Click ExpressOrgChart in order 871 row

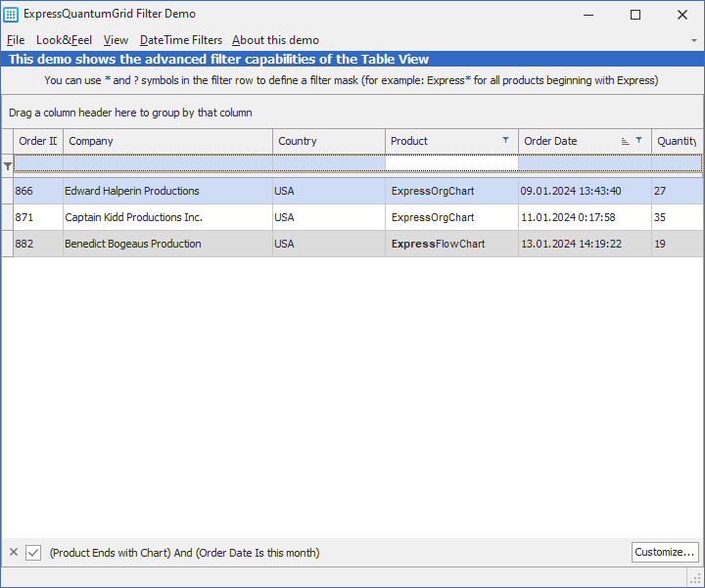451,217
